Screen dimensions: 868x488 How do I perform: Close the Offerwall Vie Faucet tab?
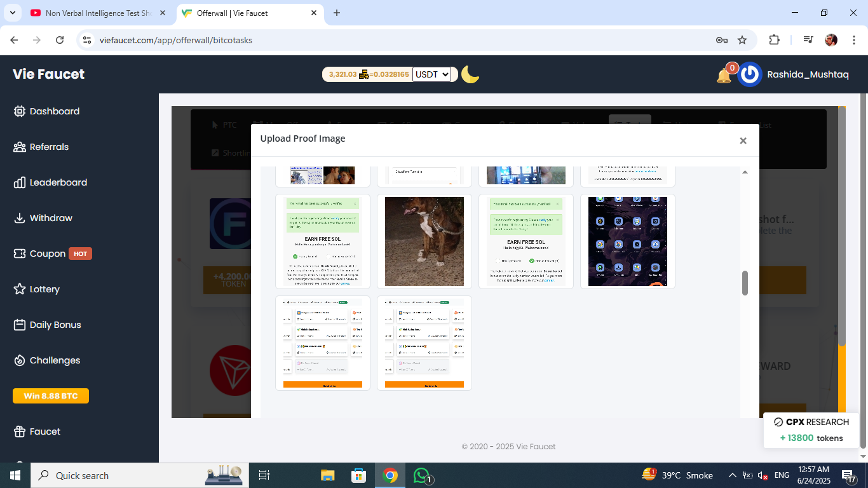coord(314,13)
